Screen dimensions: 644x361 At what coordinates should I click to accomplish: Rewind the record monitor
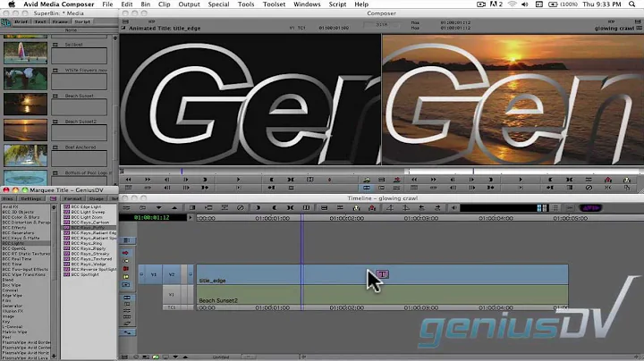(414, 180)
